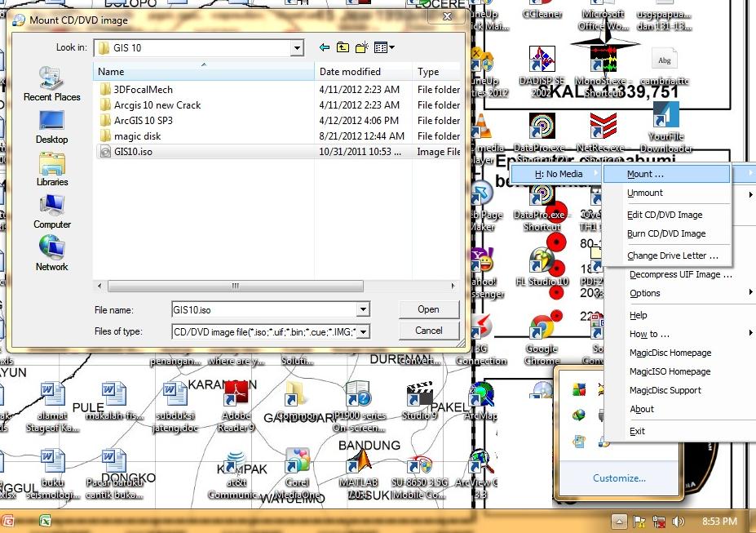Open the view menu dropdown arrow

tap(392, 47)
